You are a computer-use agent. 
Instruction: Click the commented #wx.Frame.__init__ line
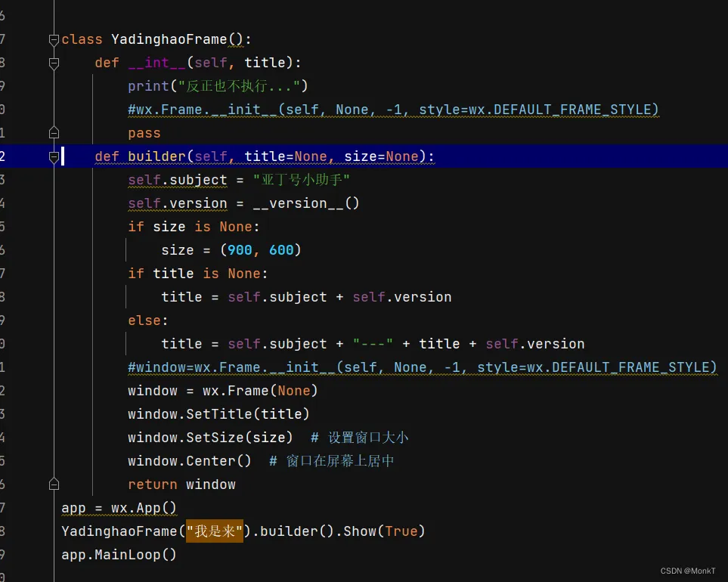(x=393, y=110)
